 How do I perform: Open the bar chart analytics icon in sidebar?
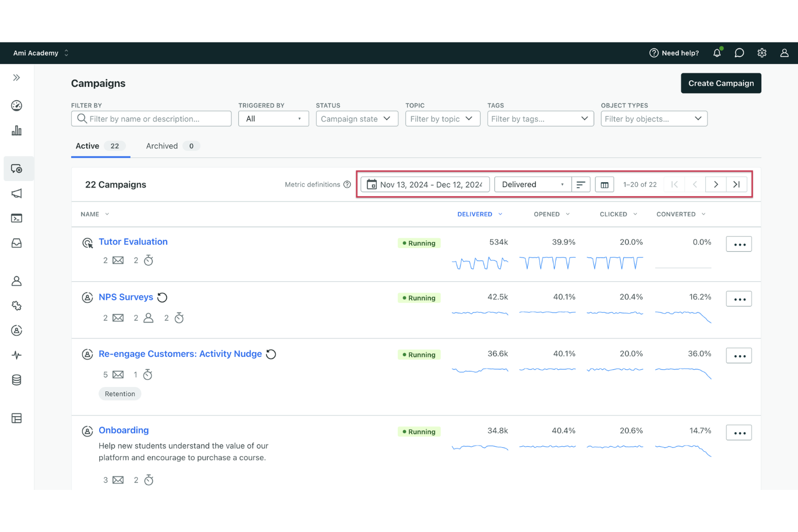point(17,130)
